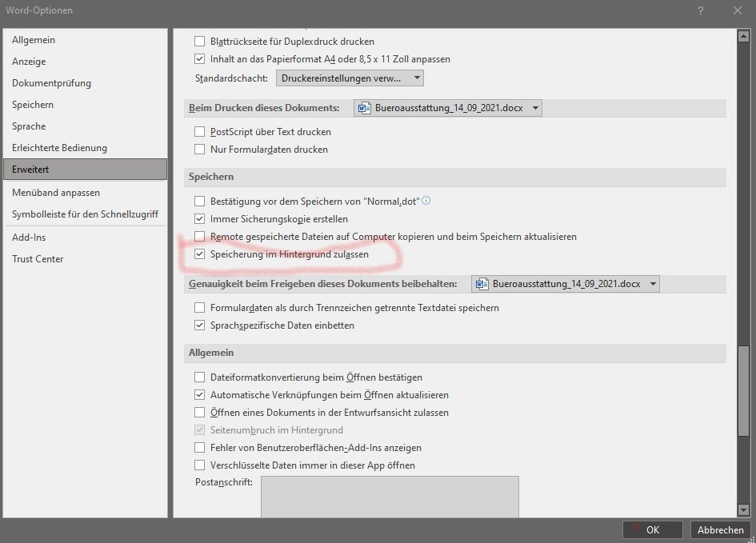The image size is (756, 543).
Task: Enable Öffnen eines Dokuments in Entwurfsansicht
Action: 200,413
